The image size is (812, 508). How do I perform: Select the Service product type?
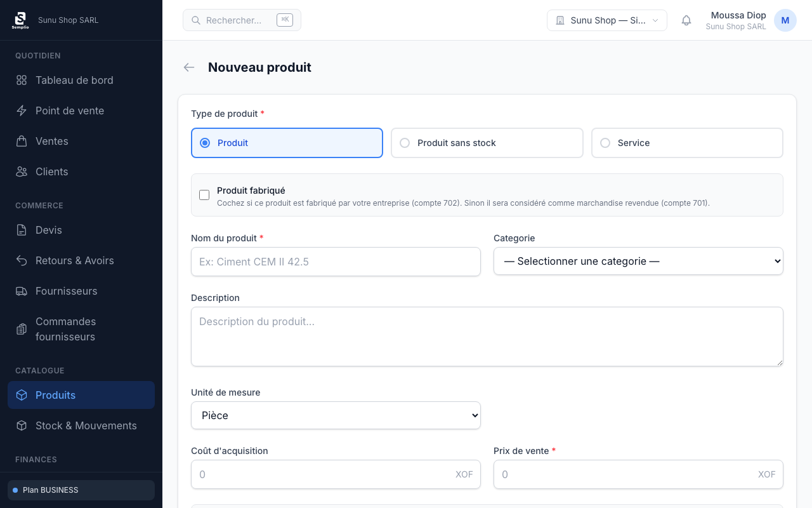tap(605, 143)
